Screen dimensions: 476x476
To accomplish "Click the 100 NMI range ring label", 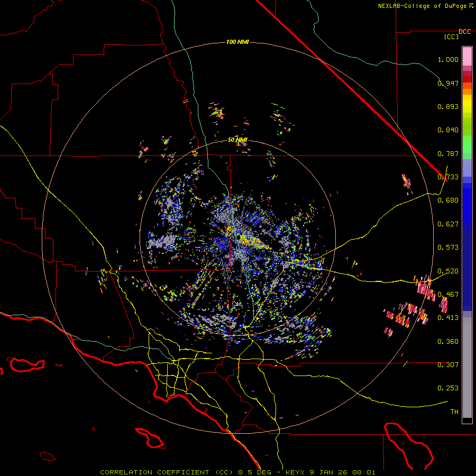I will coord(237,42).
